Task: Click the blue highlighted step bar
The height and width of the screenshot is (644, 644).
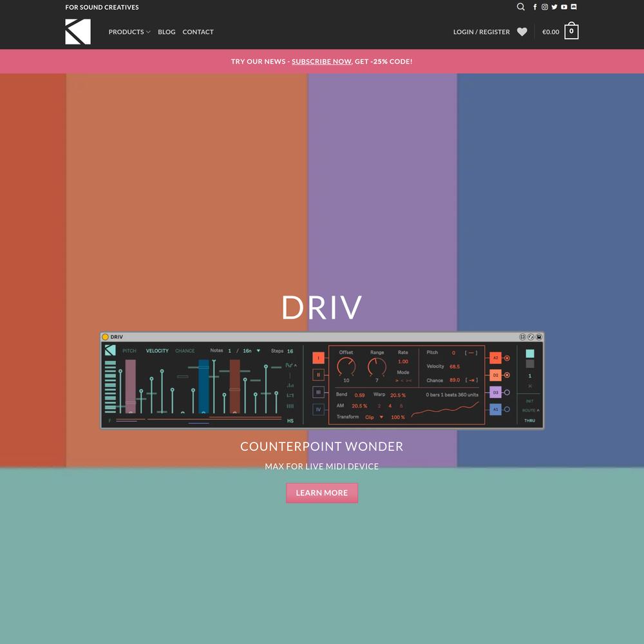Action: click(204, 386)
